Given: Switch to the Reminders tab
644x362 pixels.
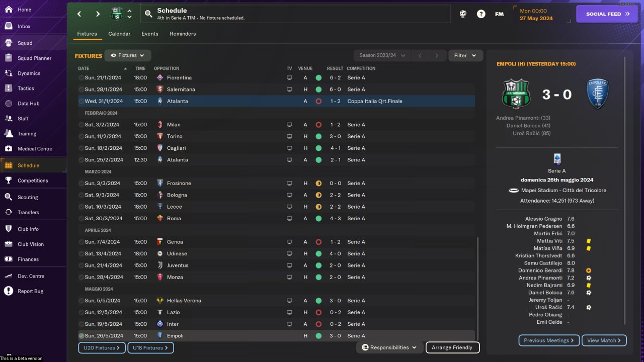Looking at the screenshot, I should click(x=183, y=34).
